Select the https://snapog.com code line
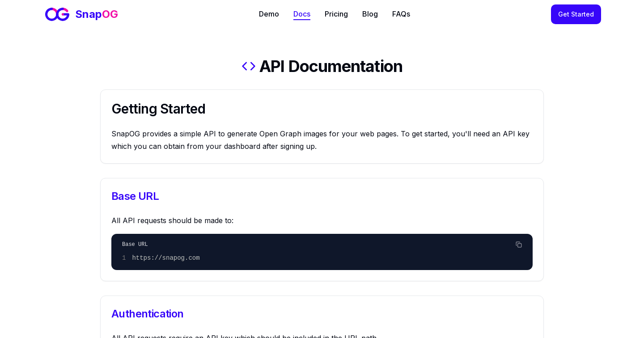This screenshot has width=644, height=338. pos(166,258)
